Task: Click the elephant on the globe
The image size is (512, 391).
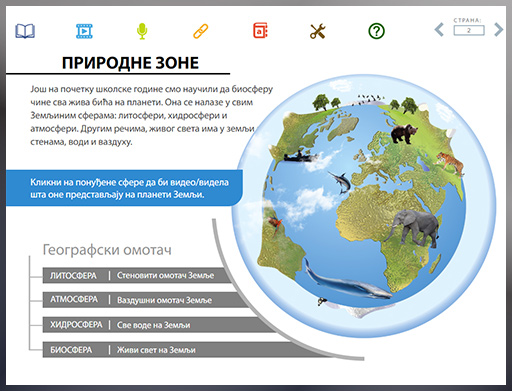Action: [x=412, y=228]
